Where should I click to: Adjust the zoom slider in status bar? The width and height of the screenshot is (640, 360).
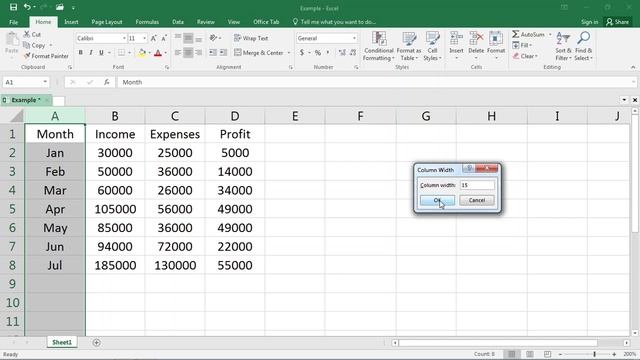tap(594, 354)
